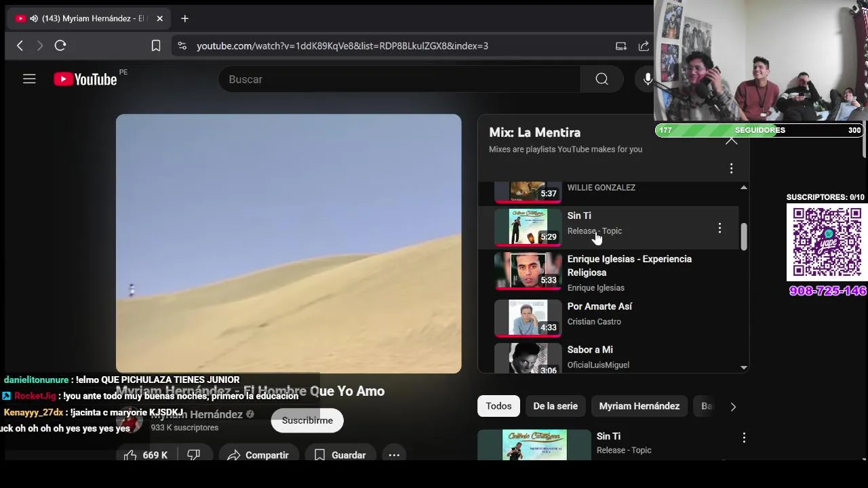This screenshot has height=488, width=868.
Task: Click the browser forward arrow
Action: pyautogui.click(x=39, y=45)
